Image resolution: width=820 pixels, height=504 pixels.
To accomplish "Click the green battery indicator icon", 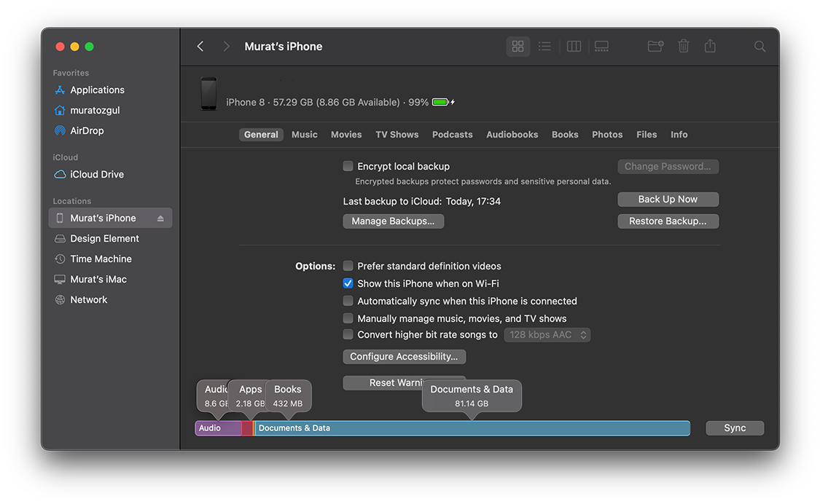I will click(440, 102).
